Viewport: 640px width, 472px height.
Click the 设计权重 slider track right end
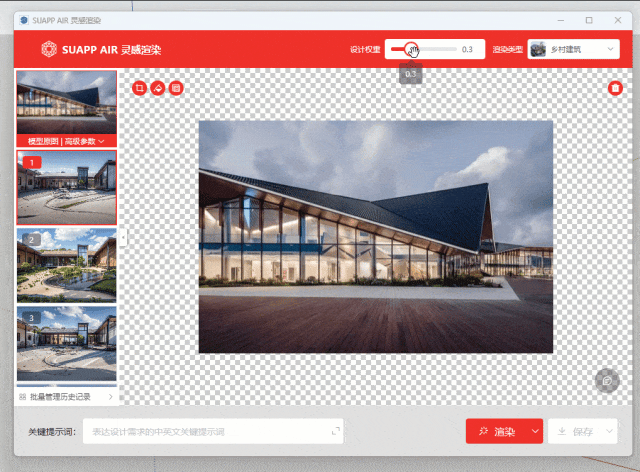pos(455,49)
